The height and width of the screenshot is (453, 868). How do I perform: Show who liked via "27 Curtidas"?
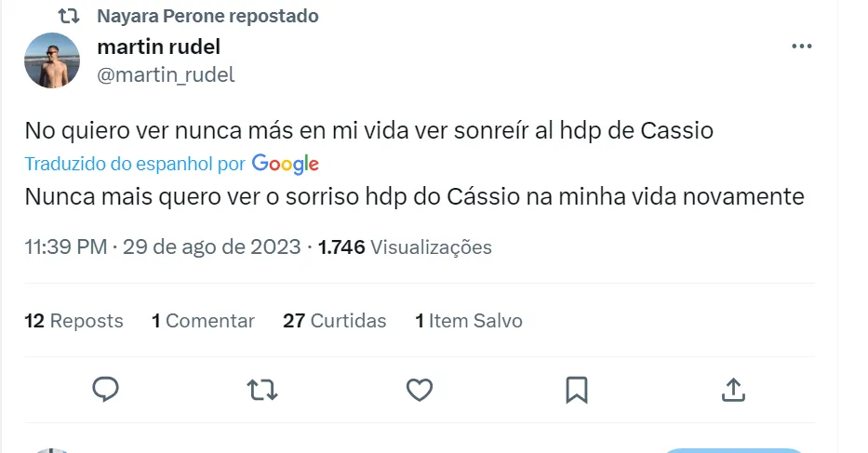(335, 321)
